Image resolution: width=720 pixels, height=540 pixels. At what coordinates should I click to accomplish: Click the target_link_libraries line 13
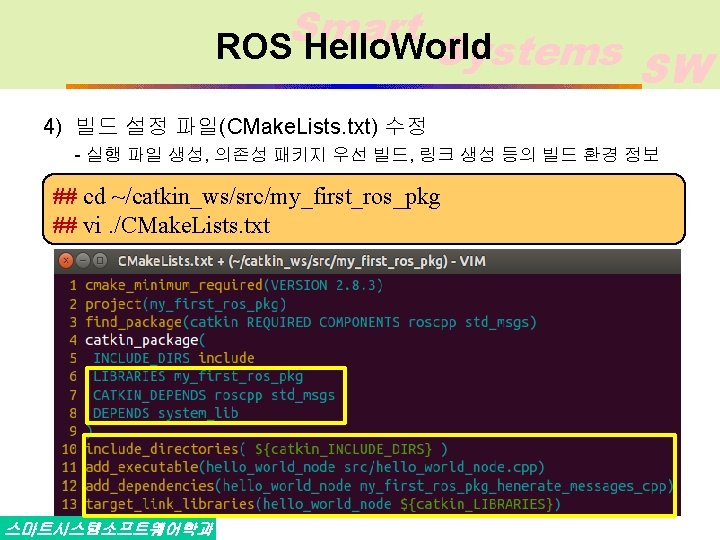tap(323, 504)
